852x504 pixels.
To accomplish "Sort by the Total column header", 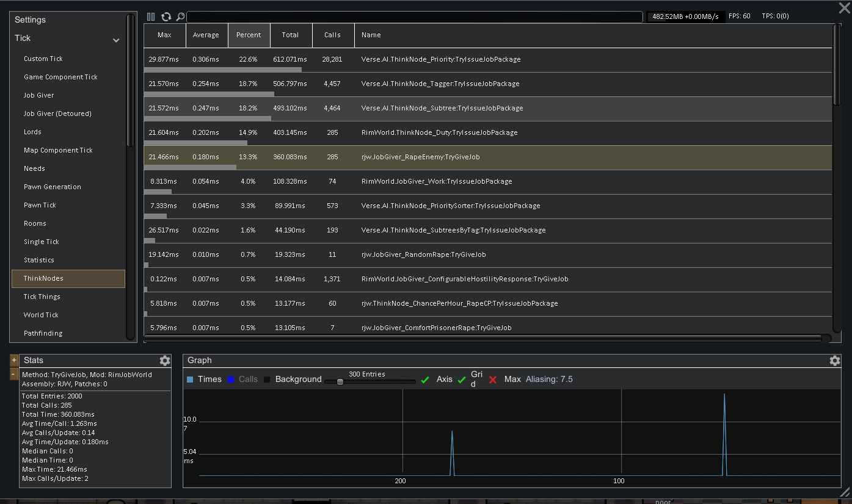I will coord(291,35).
